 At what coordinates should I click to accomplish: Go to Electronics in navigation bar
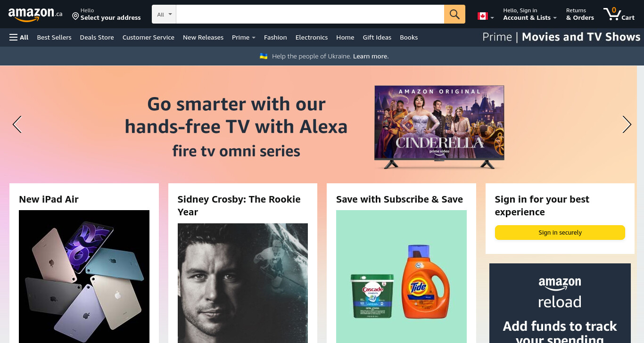(x=312, y=37)
